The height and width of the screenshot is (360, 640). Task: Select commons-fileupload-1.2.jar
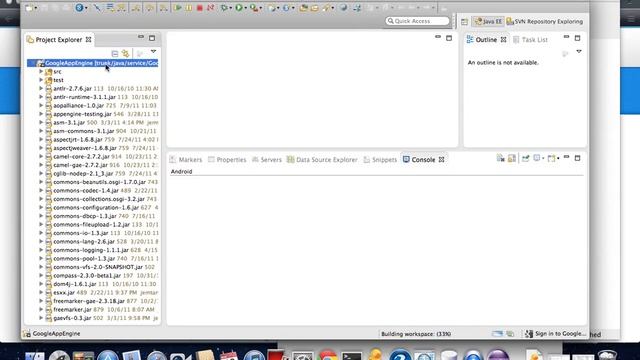point(91,224)
